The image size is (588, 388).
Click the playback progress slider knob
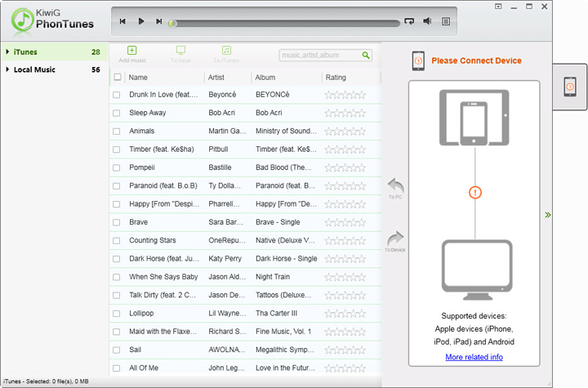[172, 24]
